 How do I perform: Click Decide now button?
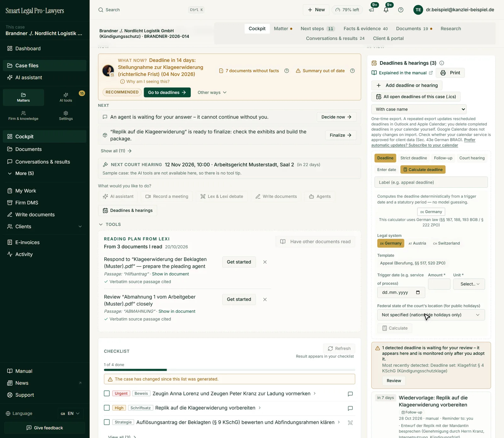[336, 117]
